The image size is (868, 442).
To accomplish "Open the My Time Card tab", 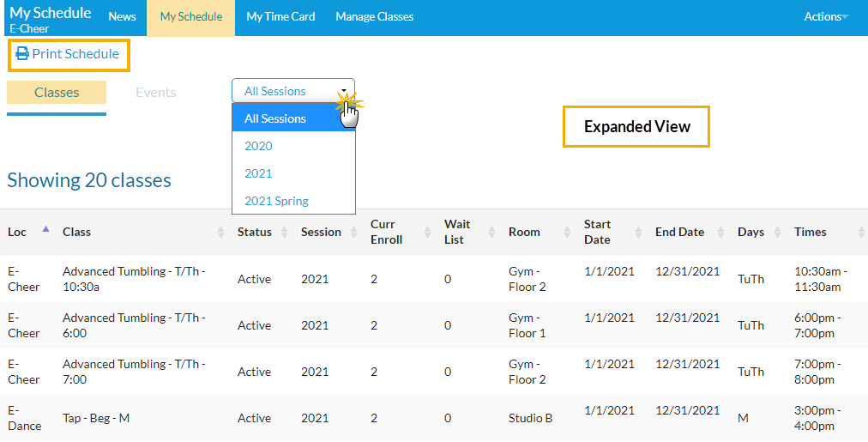I will (x=280, y=17).
